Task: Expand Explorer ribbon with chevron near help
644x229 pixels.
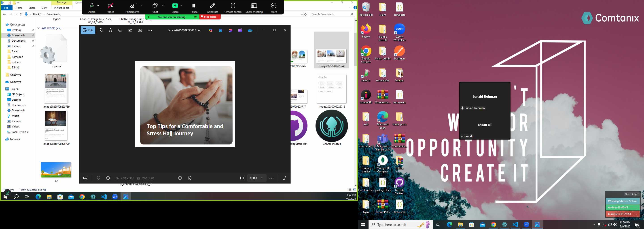Action: click(350, 8)
